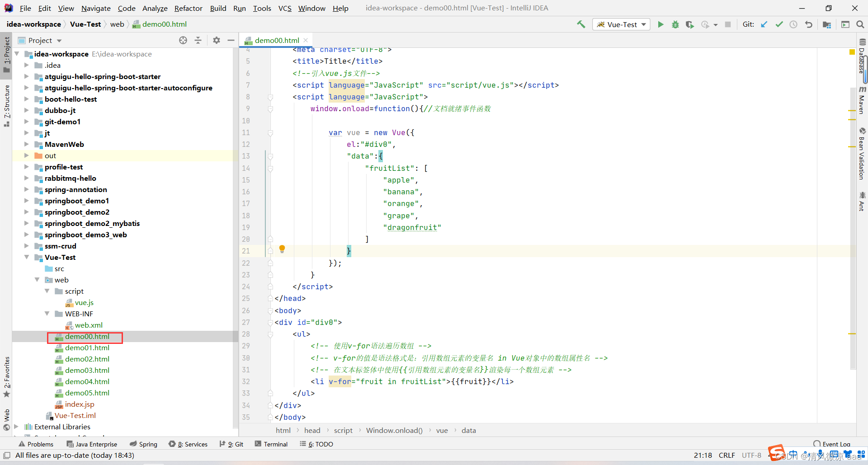Open Search Everywhere magnifier icon
Viewport: 868px width, 465px height.
[860, 24]
